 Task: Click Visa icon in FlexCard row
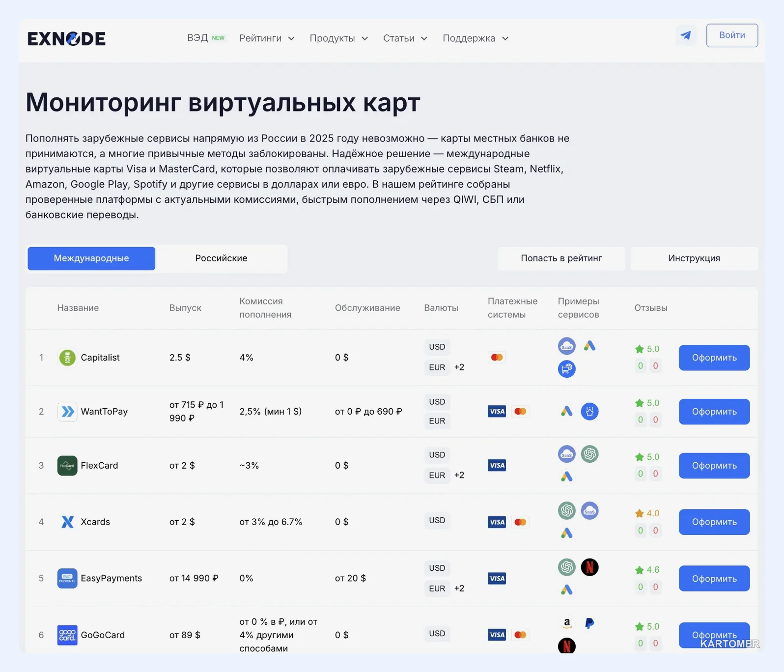point(497,466)
